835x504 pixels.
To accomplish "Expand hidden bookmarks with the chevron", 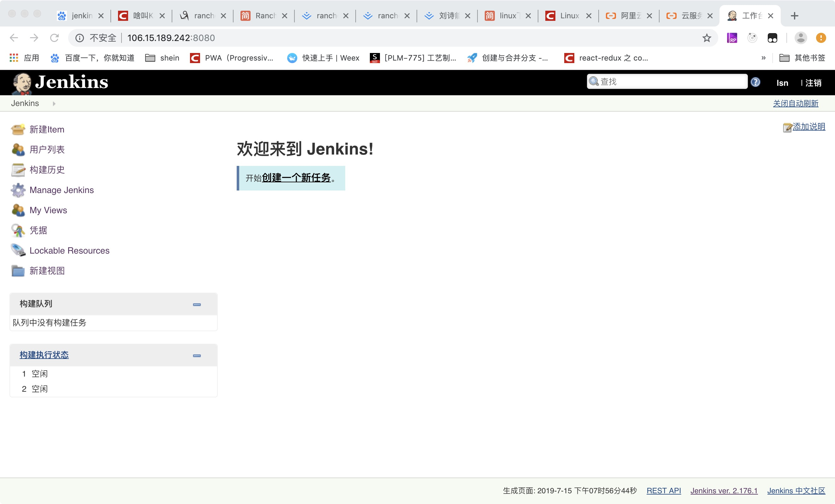I will pos(763,58).
